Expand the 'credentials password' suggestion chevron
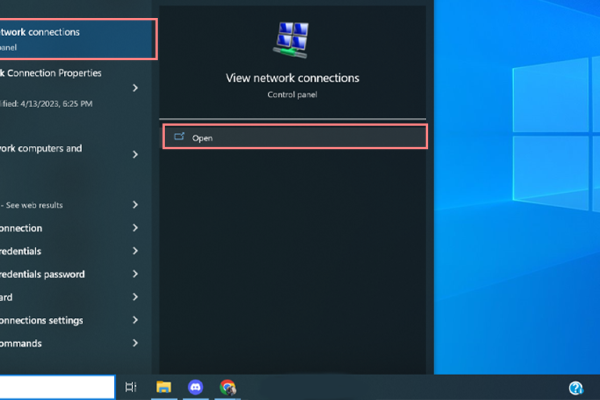 click(135, 274)
